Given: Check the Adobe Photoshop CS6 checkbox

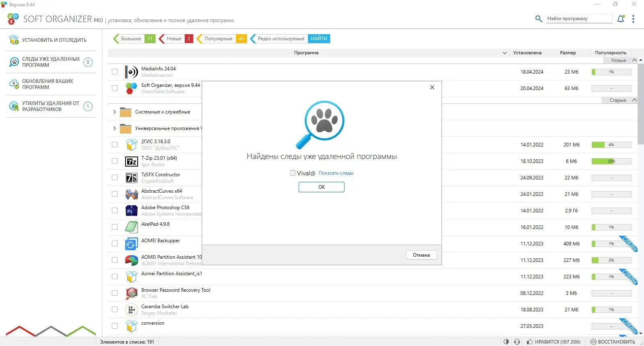Looking at the screenshot, I should pyautogui.click(x=115, y=211).
